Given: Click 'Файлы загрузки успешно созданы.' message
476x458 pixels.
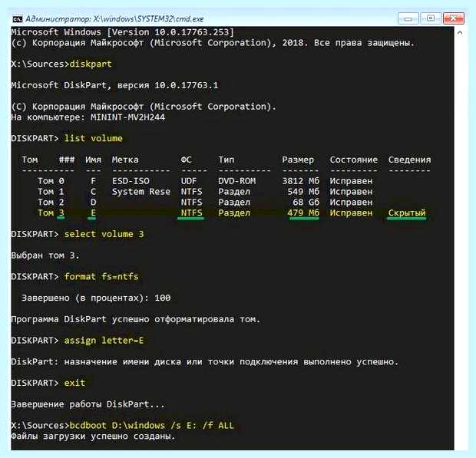Looking at the screenshot, I should point(93,437).
